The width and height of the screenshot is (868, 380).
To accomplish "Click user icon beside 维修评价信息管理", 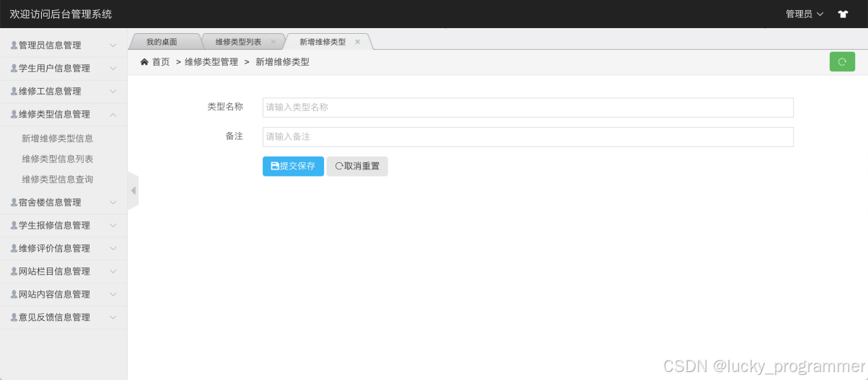I will 14,248.
